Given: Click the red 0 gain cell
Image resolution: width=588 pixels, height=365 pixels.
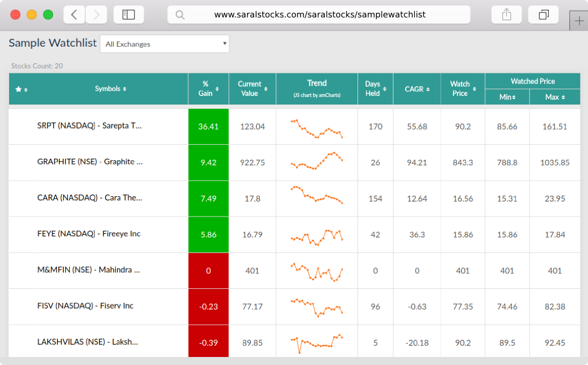Looking at the screenshot, I should click(209, 271).
